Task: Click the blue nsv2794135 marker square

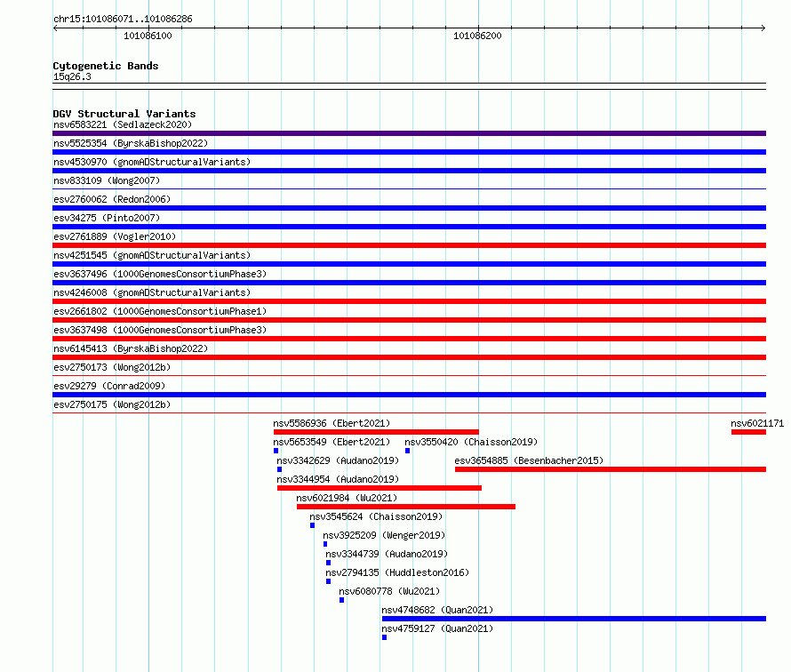Action: coord(329,581)
